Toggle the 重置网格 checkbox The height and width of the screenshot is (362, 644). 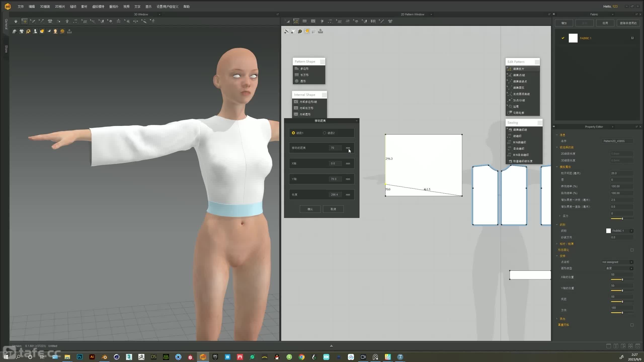click(632, 325)
